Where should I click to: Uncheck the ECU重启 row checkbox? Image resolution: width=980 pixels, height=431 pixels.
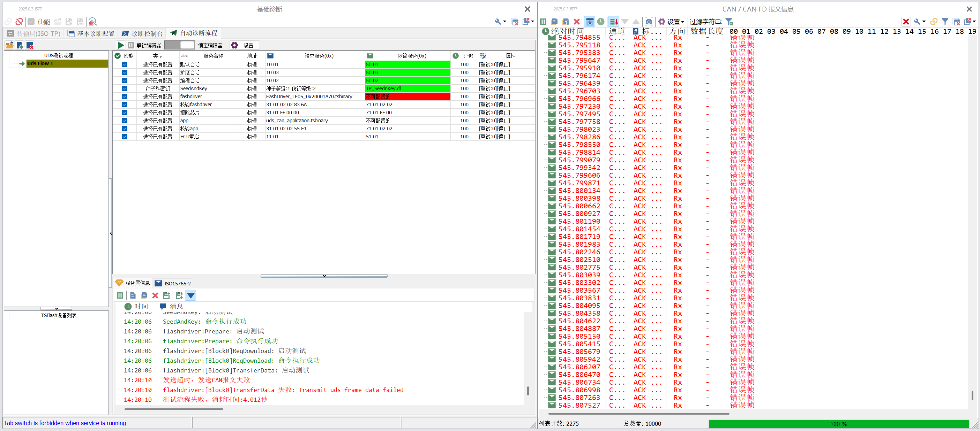pyautogui.click(x=125, y=137)
